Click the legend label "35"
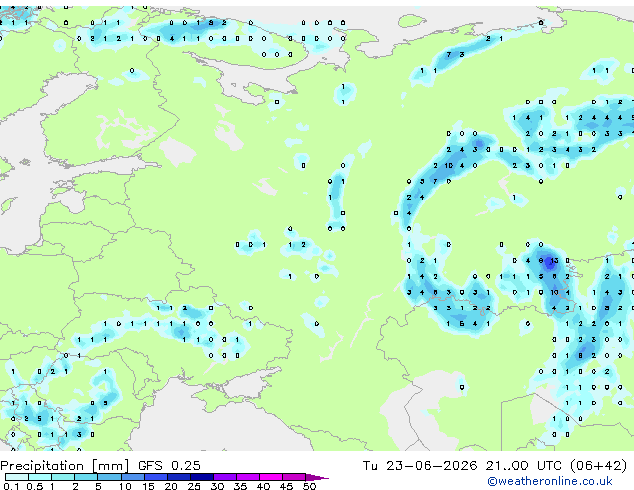The height and width of the screenshot is (490, 634). (241, 486)
